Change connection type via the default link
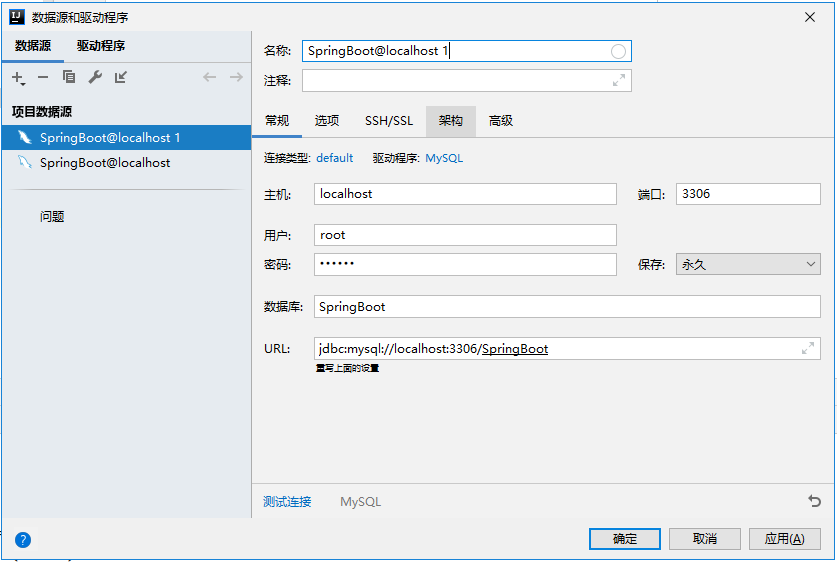Viewport: 837px width, 562px height. click(x=335, y=158)
